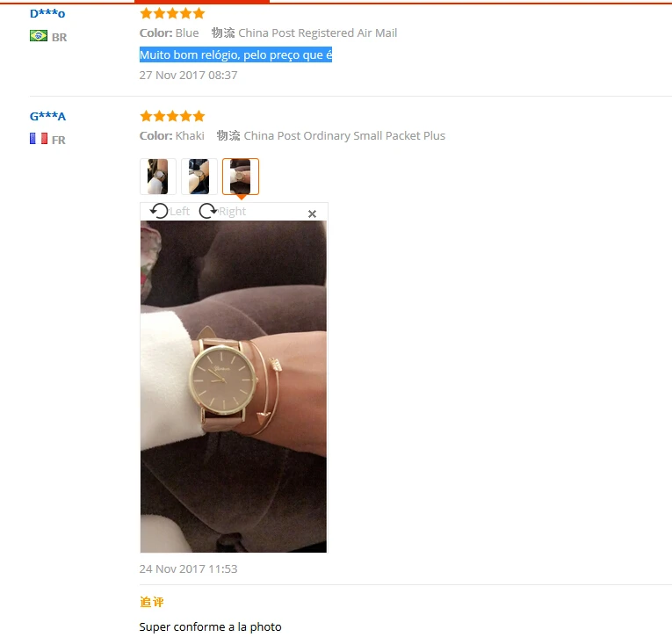The width and height of the screenshot is (672, 637).
Task: Click the enlarged wristwatch photo
Action: point(234,387)
